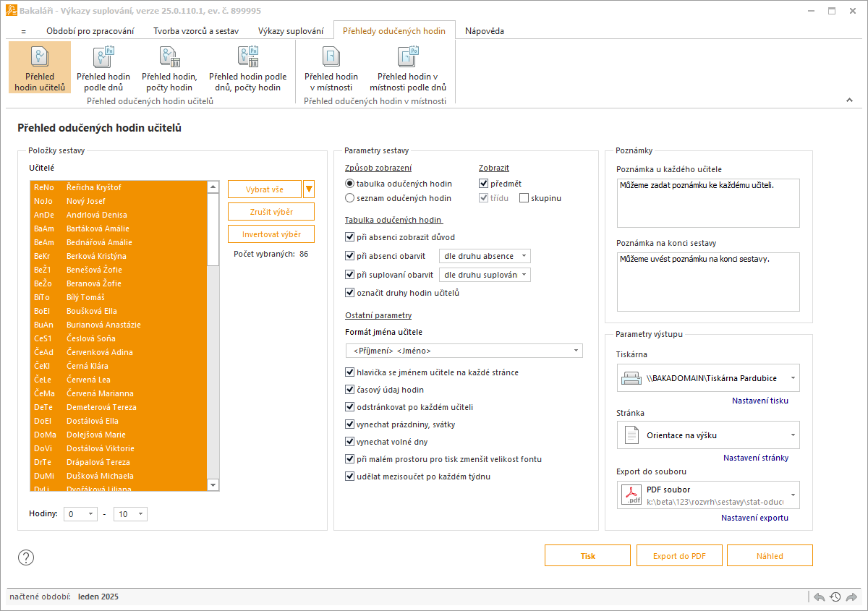This screenshot has height=611, width=868.
Task: Click into Poznámka na konci sestavy field
Action: tap(708, 281)
